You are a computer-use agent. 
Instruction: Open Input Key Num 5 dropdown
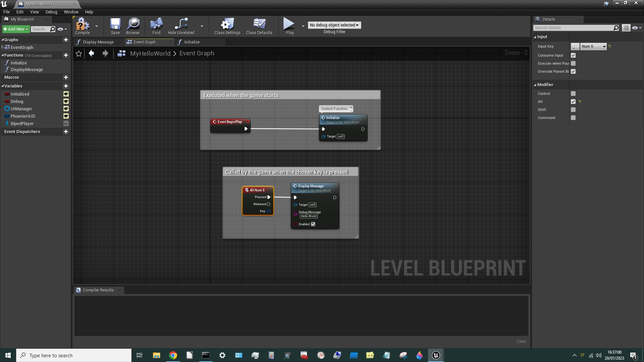pyautogui.click(x=594, y=46)
